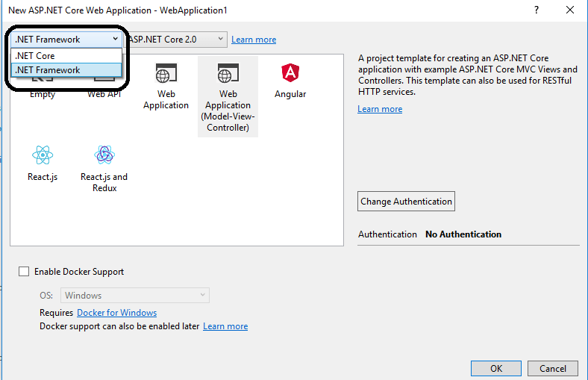The width and height of the screenshot is (588, 380).
Task: Choose .NET Framework in the dropdown list
Action: (66, 70)
